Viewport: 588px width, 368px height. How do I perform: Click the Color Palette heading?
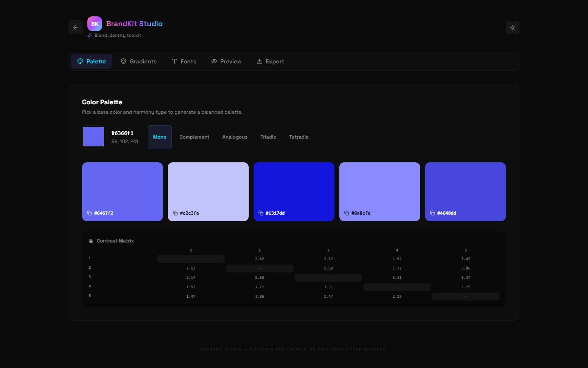102,102
